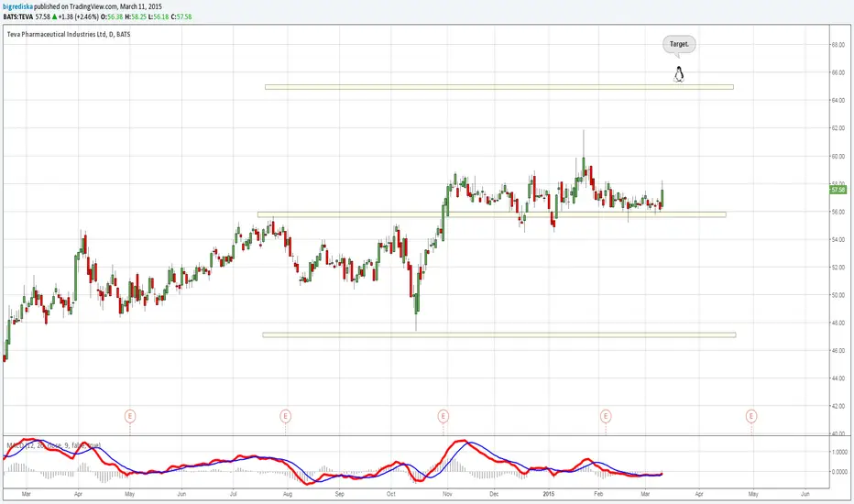Click the earnings E marker above the Aug label
Viewport: 854px width, 504px height.
click(285, 416)
